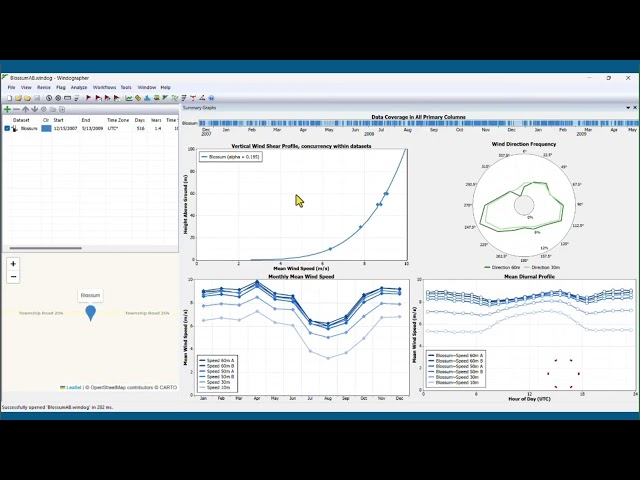Viewport: 640px width, 480px height.
Task: Open the green line chart tool
Action: point(129,98)
